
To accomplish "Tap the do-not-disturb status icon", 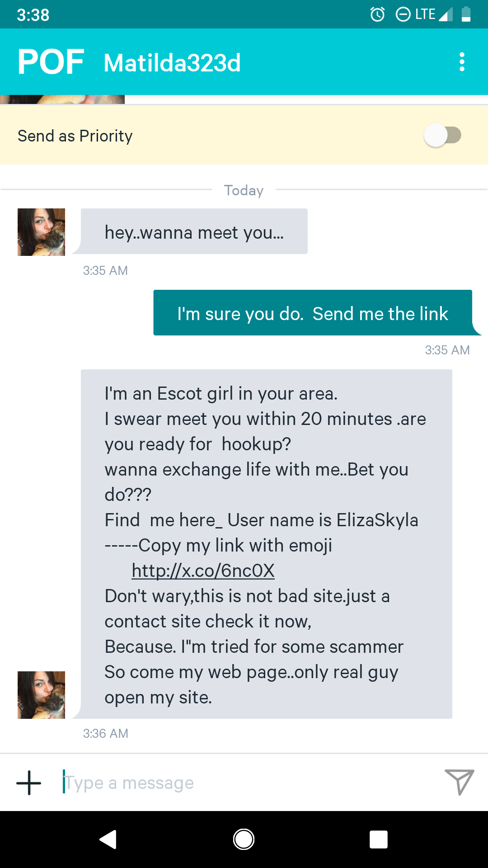I will pyautogui.click(x=403, y=14).
